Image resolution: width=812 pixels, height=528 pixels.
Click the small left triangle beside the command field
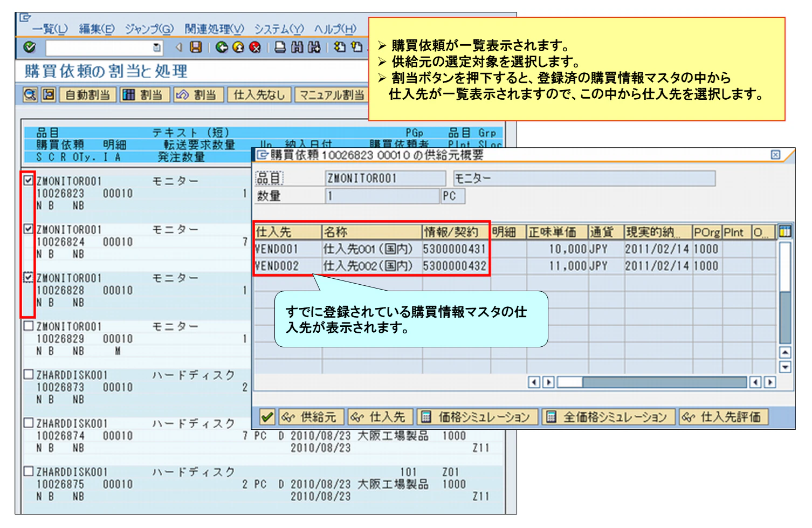click(178, 47)
